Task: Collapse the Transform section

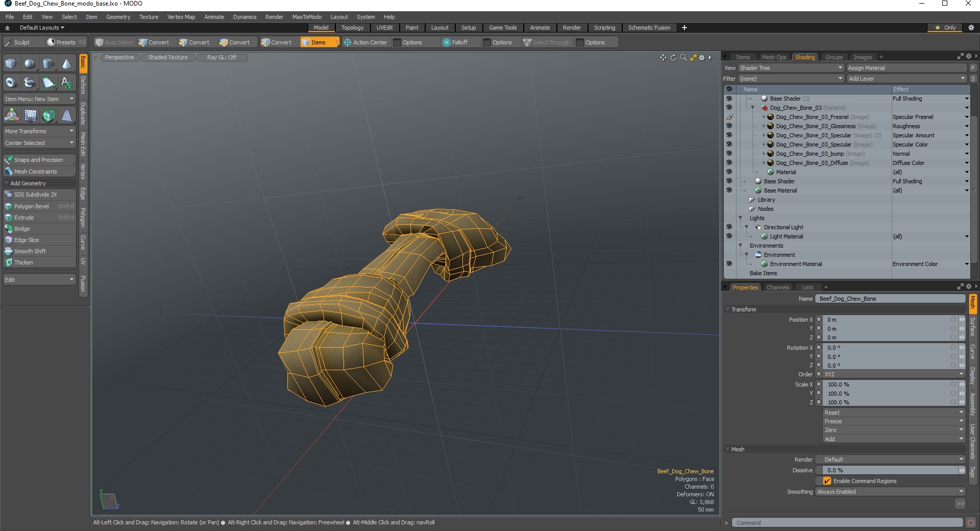Action: (x=727, y=309)
